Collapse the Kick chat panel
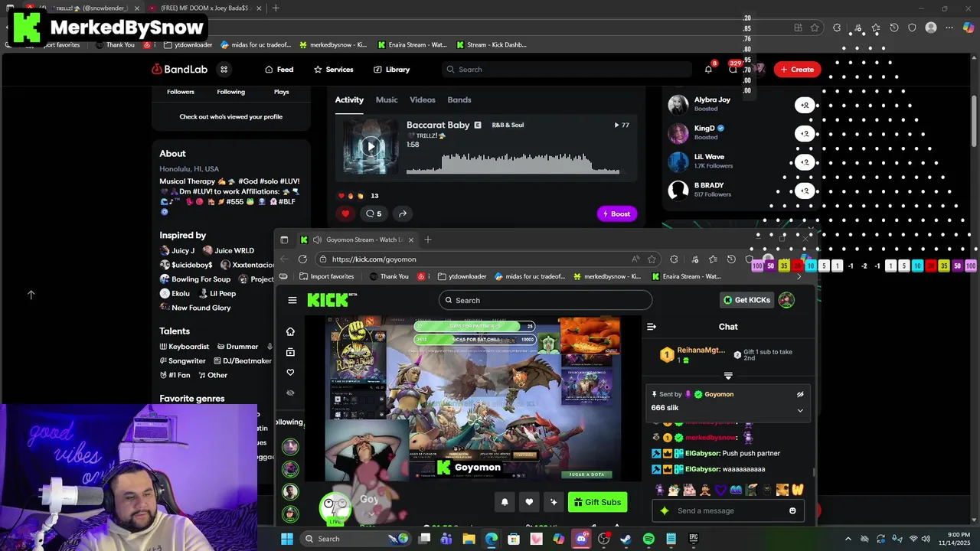Image resolution: width=980 pixels, height=551 pixels. (652, 327)
